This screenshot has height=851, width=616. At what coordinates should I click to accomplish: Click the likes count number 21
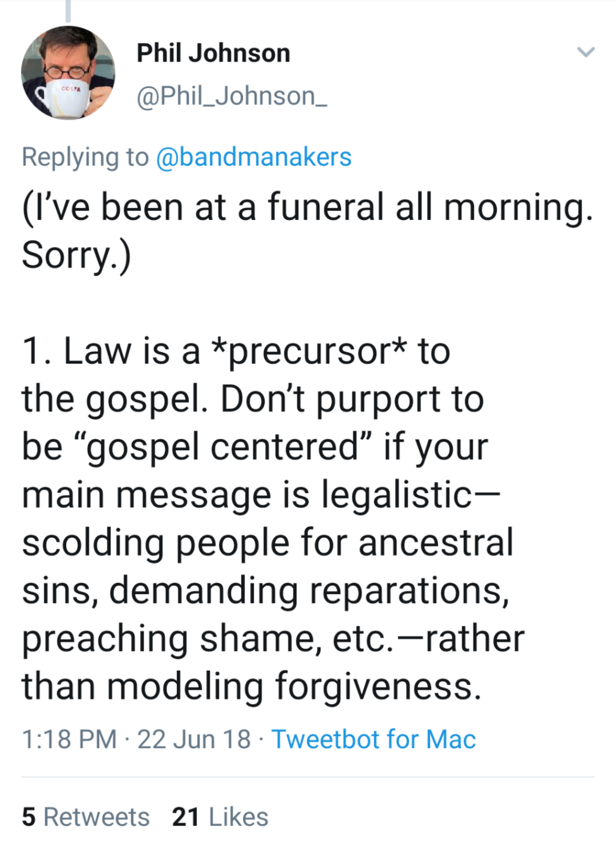click(x=185, y=817)
